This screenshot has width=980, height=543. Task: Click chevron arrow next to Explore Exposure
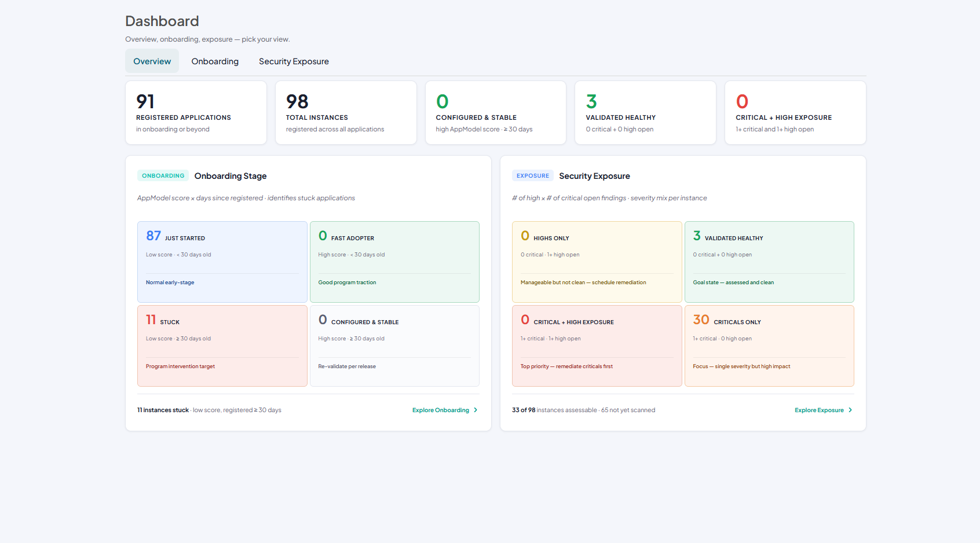coord(850,410)
